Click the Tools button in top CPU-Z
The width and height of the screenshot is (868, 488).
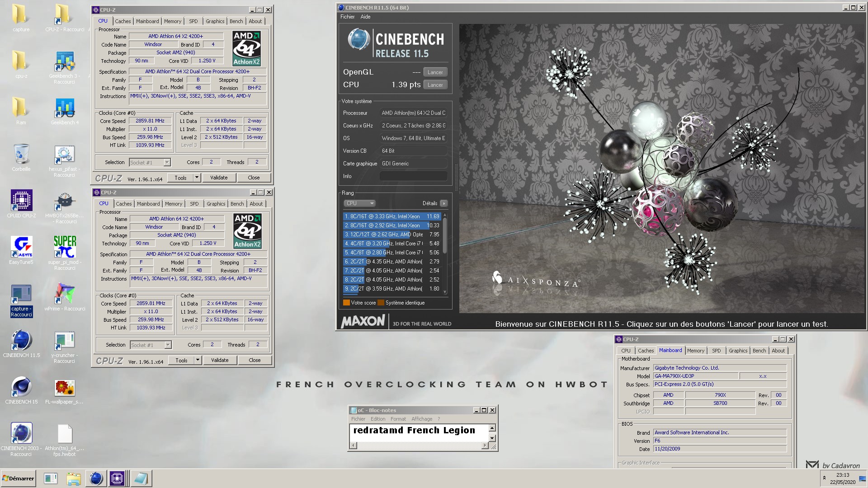pos(180,178)
